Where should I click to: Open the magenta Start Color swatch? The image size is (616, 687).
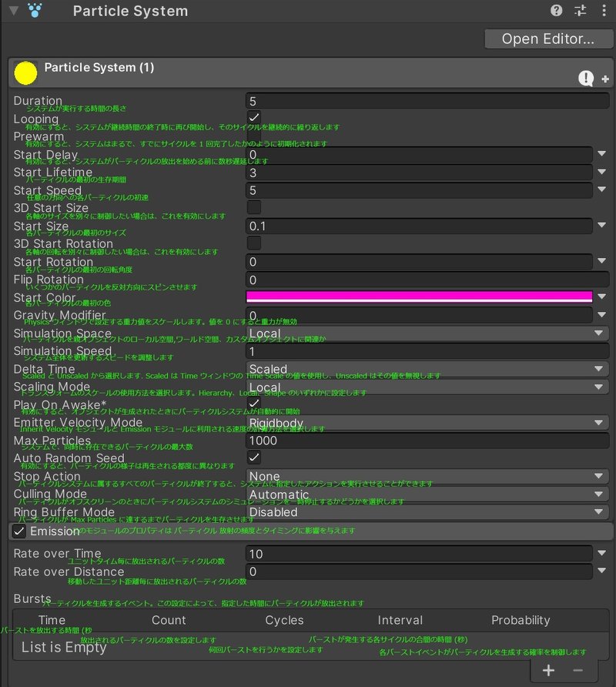(420, 296)
